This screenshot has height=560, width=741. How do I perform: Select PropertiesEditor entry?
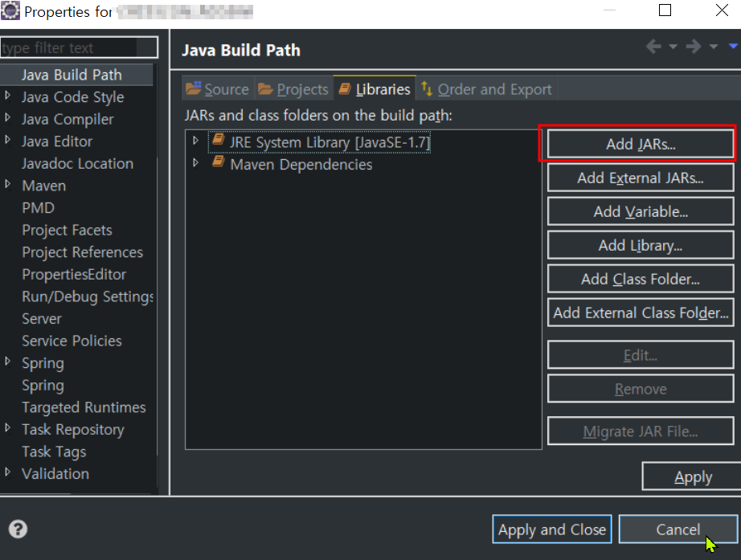pos(74,275)
